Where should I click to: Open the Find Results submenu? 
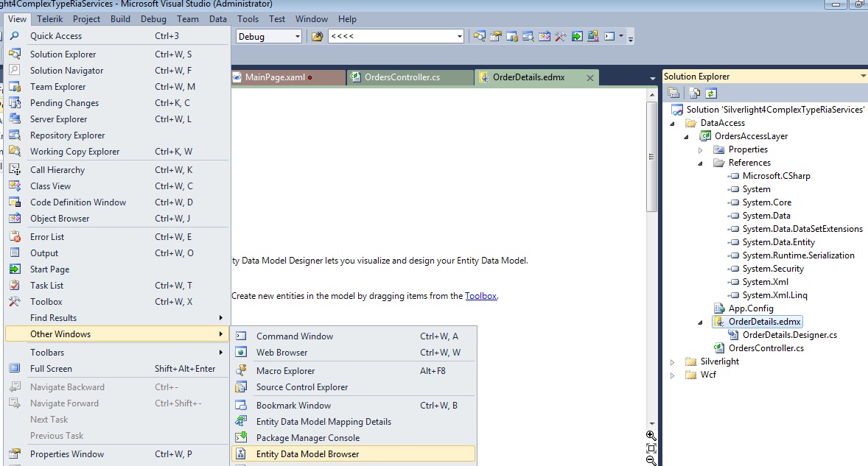[x=117, y=318]
